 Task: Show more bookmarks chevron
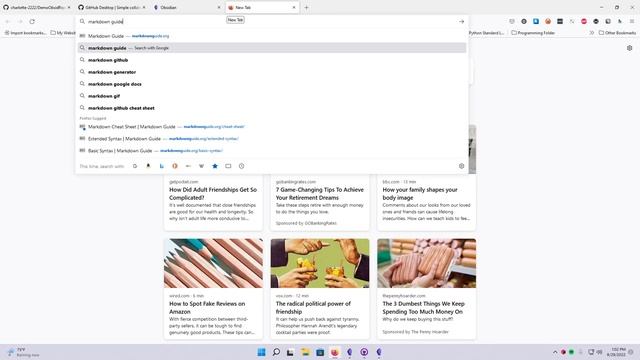pos(591,33)
